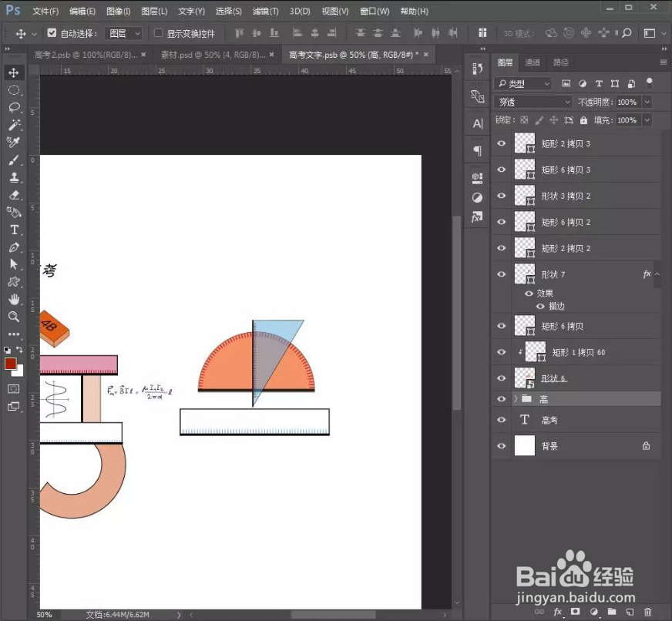Open the 滤镜(T) menu
This screenshot has height=621, width=672.
(265, 11)
